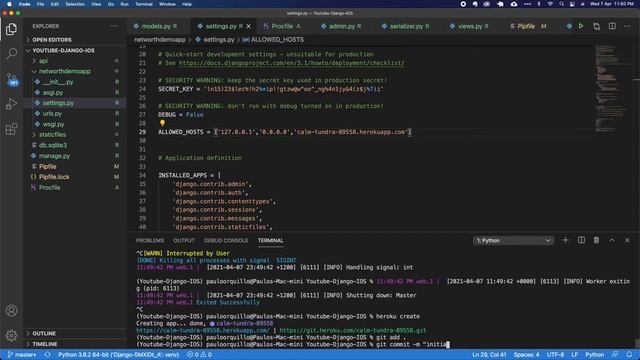The image size is (640, 360).
Task: Open the Search view in activity bar
Action: (11, 53)
